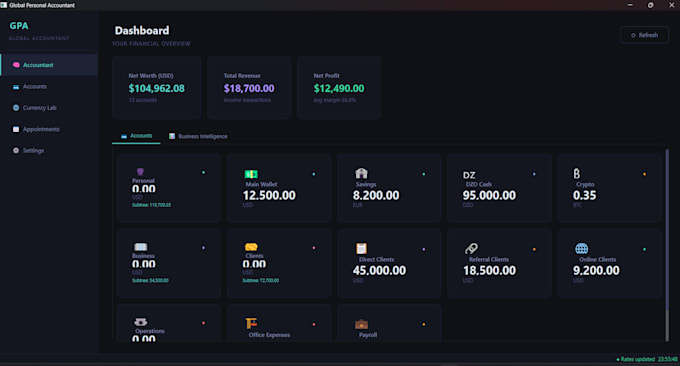This screenshot has width=680, height=366.
Task: Select the 9.200.00 Online Clients balance
Action: click(x=596, y=271)
